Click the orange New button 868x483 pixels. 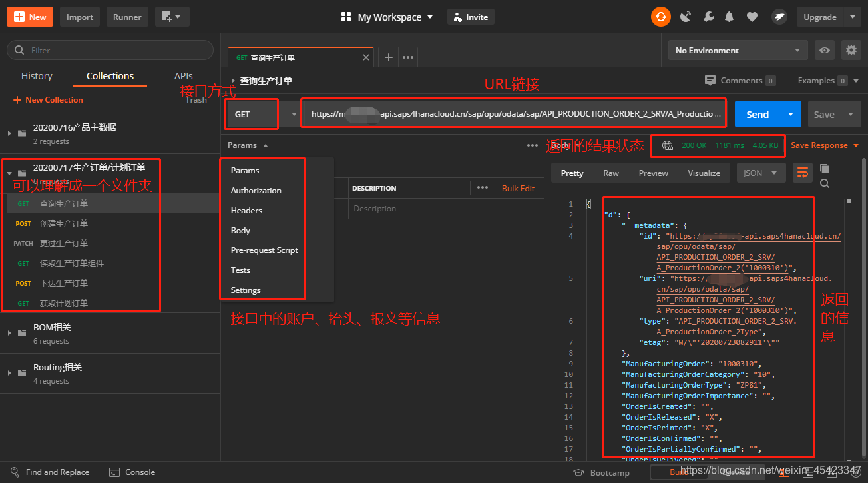30,17
